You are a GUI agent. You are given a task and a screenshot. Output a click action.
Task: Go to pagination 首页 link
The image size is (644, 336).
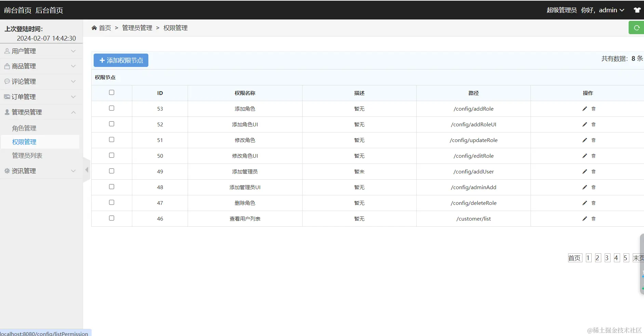tap(575, 258)
